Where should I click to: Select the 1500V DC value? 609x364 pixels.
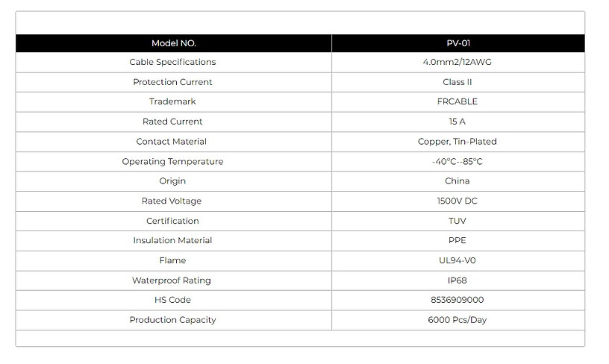(457, 201)
